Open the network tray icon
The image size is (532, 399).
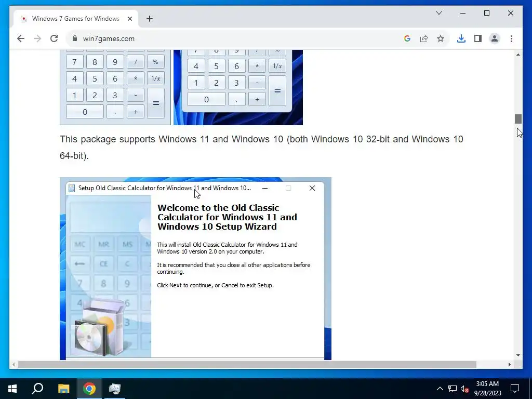click(453, 389)
